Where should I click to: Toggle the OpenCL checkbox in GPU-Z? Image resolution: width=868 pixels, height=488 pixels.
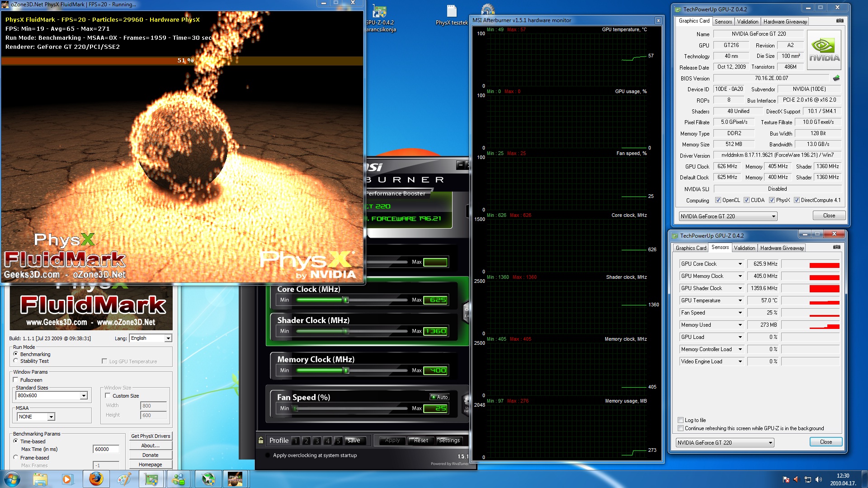point(718,200)
